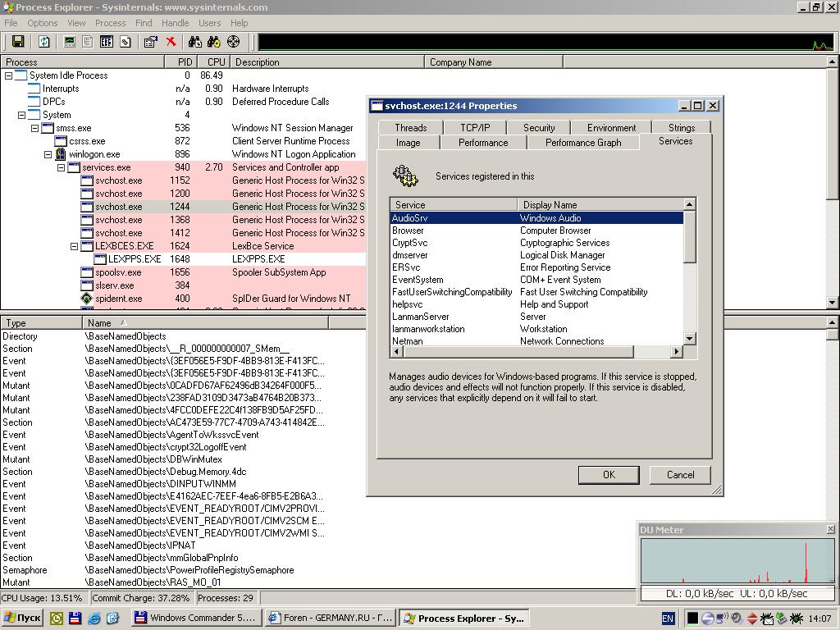Switch to the Security tab
This screenshot has width=840, height=630.
539,127
